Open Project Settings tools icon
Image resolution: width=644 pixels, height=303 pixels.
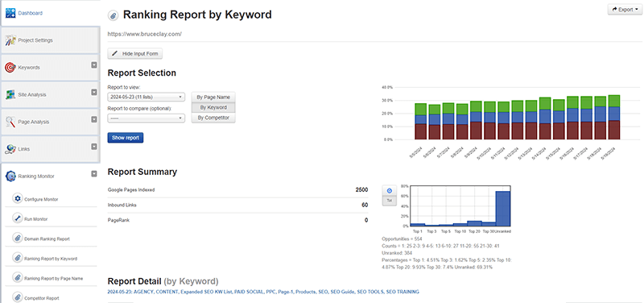tap(10, 40)
